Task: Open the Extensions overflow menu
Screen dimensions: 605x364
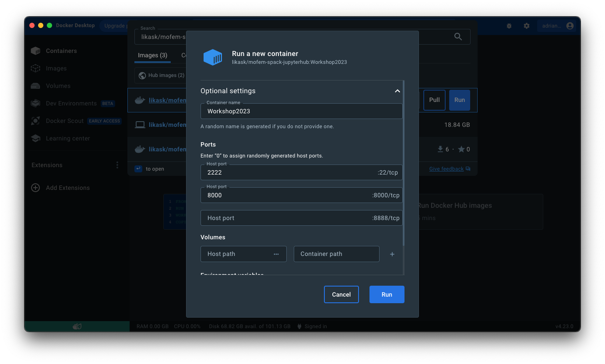Action: point(117,165)
